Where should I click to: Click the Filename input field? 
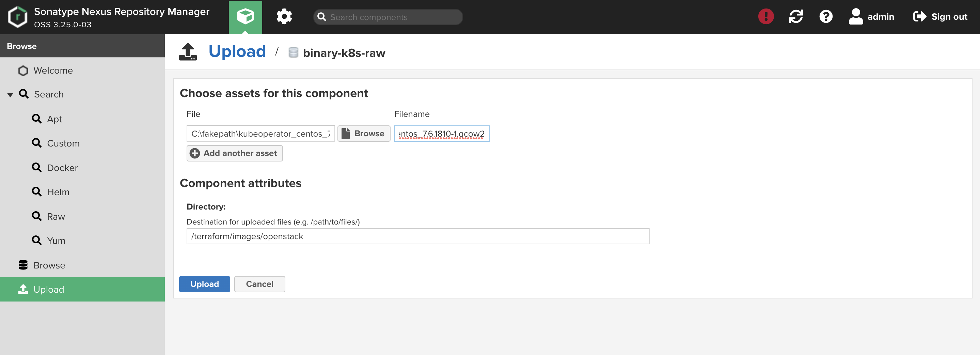[x=442, y=134]
